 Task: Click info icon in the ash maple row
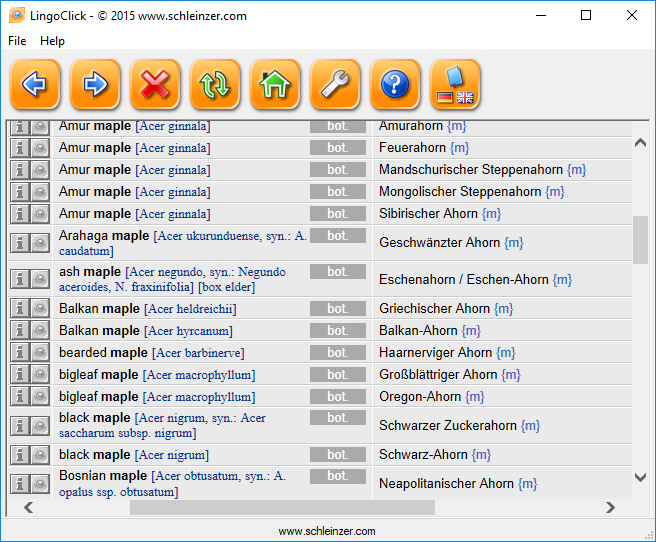click(x=19, y=279)
